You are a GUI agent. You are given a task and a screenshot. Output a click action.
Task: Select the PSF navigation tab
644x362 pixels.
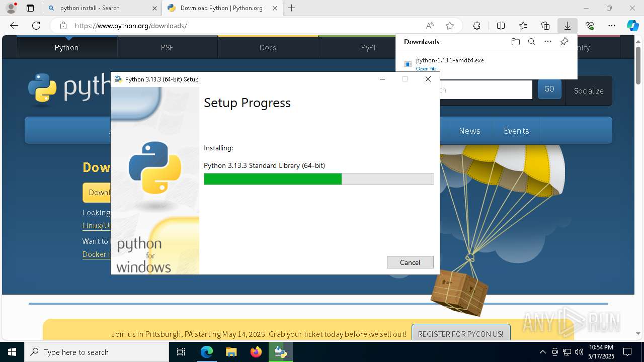click(x=167, y=47)
